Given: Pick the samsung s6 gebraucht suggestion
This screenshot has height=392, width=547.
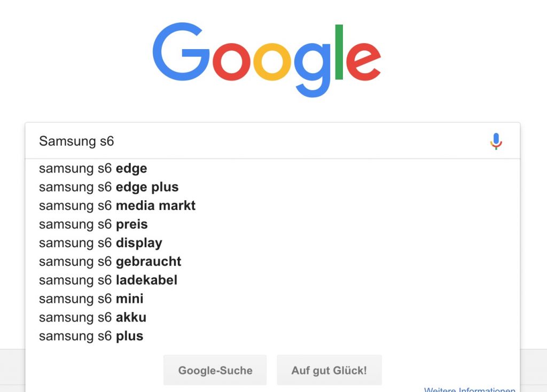Looking at the screenshot, I should tap(110, 262).
